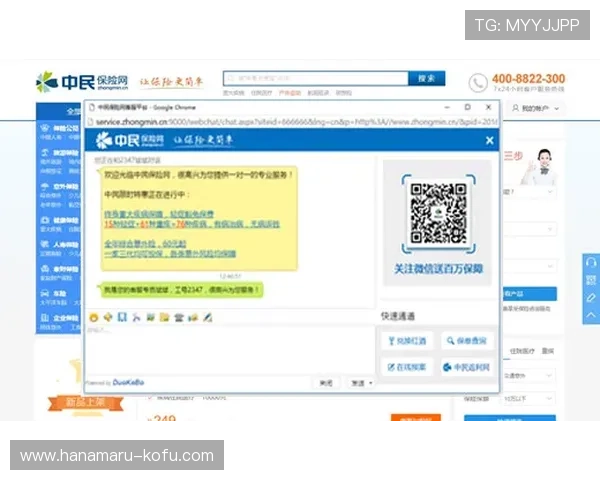
Task: Click the blue book icon in chat toolbar
Action: coord(122,317)
